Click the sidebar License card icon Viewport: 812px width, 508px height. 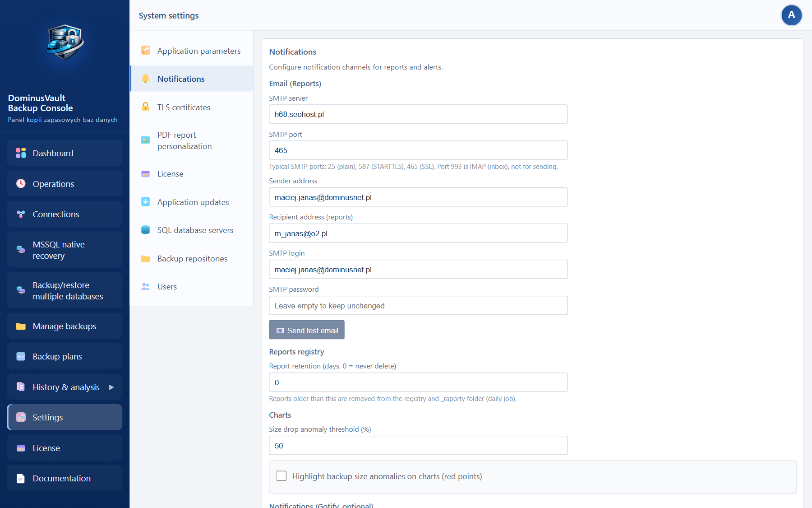(x=21, y=448)
